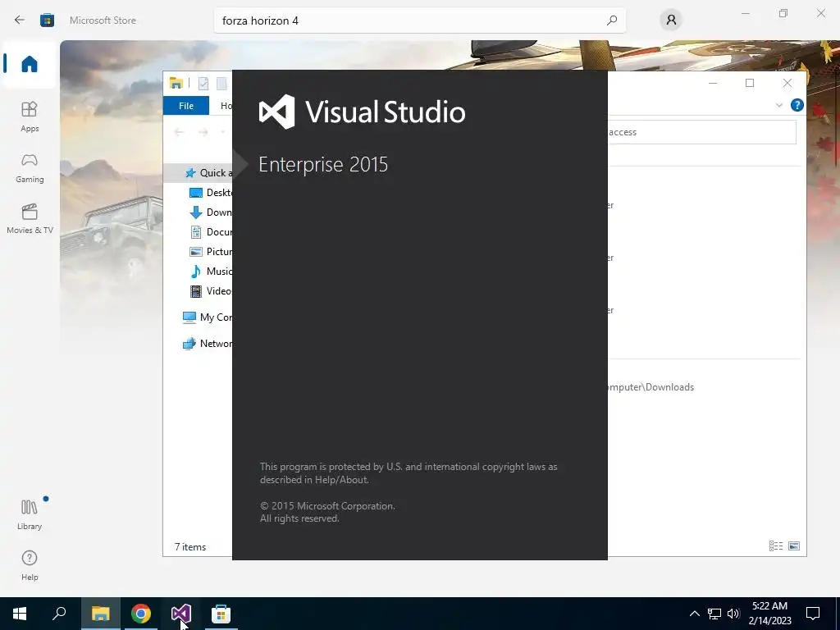The width and height of the screenshot is (840, 630).
Task: Open Apps section in Store sidebar
Action: tap(30, 116)
